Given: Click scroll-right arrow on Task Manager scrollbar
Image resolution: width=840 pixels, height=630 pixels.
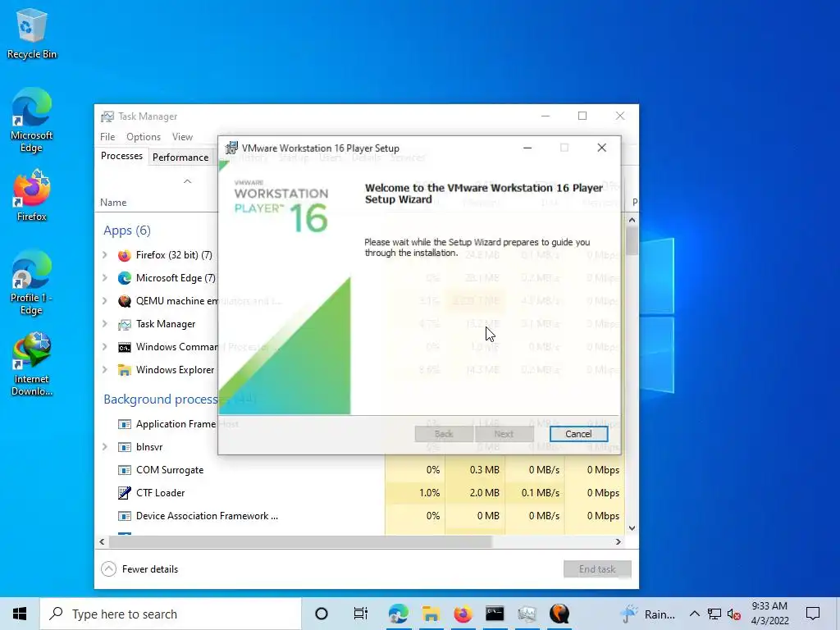Looking at the screenshot, I should [x=619, y=542].
